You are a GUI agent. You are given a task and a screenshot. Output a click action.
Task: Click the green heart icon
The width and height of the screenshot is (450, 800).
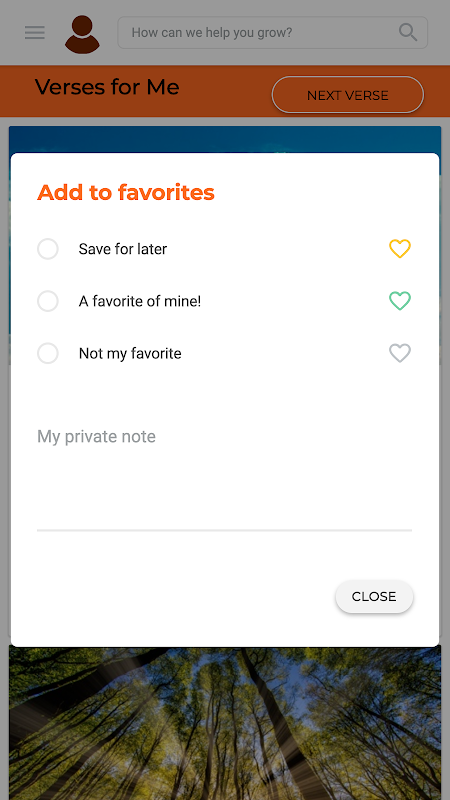(x=400, y=301)
